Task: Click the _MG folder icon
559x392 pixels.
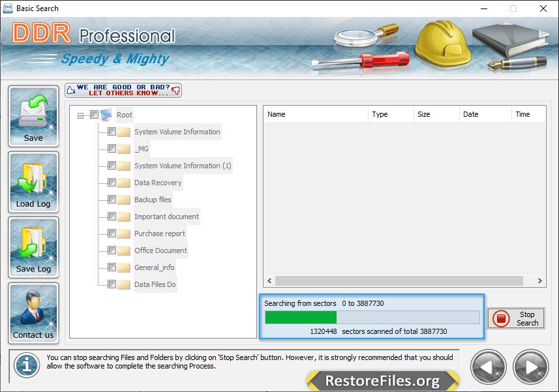Action: pyautogui.click(x=124, y=149)
